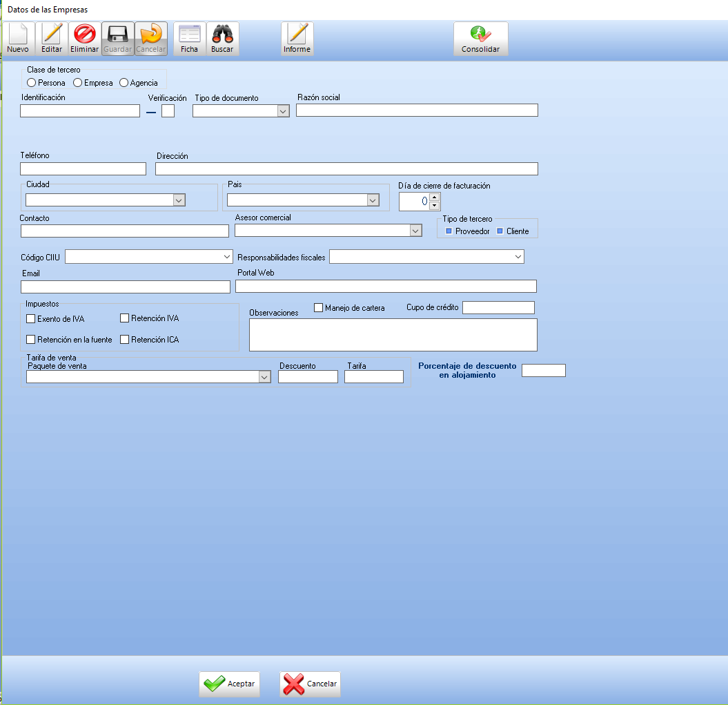This screenshot has width=728, height=705.
Task: Expand the Asesor comercial dropdown
Action: tap(415, 231)
